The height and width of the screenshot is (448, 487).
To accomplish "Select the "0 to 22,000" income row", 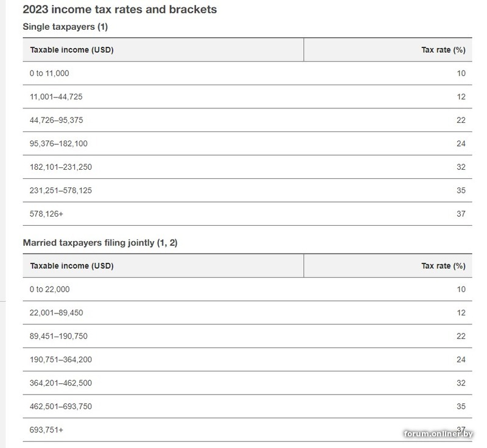I will coord(49,289).
